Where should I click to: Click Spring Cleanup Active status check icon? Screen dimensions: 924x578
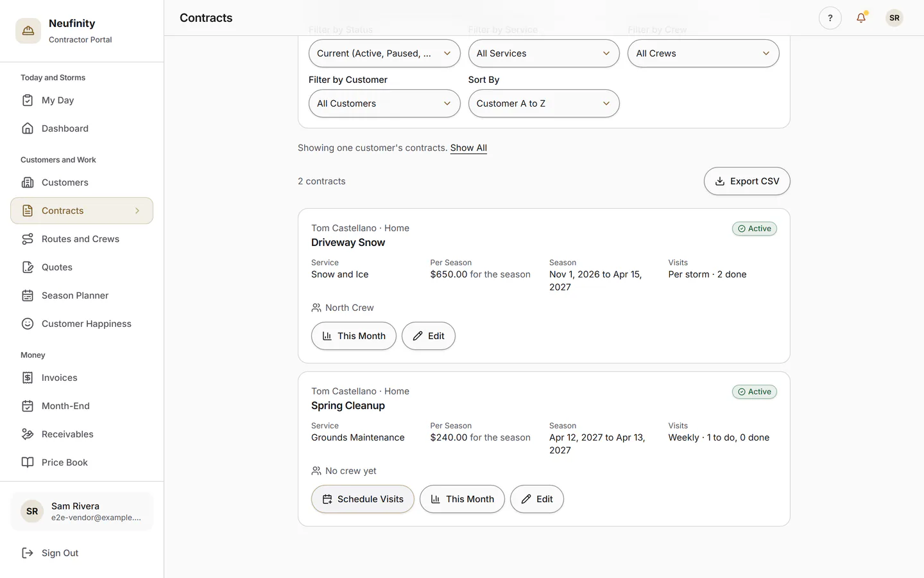click(742, 392)
